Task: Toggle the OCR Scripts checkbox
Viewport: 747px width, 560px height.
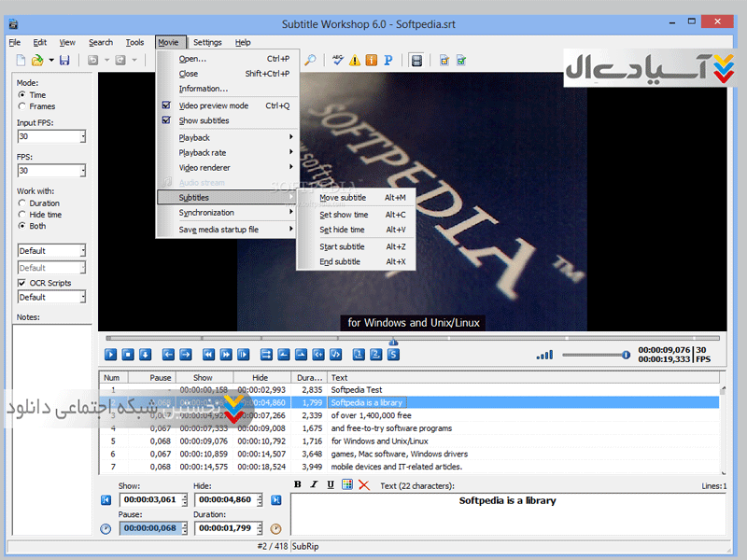Action: pos(22,283)
